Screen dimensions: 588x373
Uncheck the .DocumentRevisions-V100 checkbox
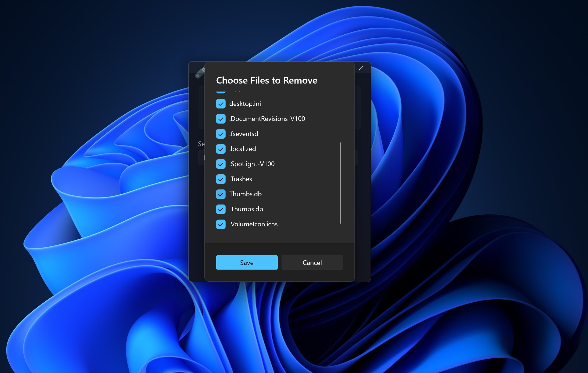coord(221,119)
